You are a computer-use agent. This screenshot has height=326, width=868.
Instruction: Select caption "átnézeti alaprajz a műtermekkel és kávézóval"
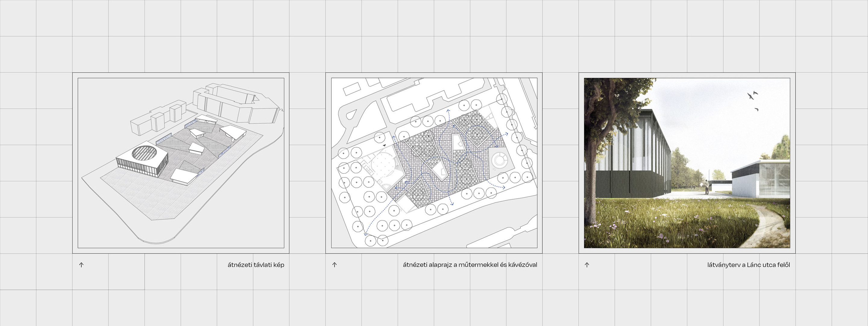470,265
